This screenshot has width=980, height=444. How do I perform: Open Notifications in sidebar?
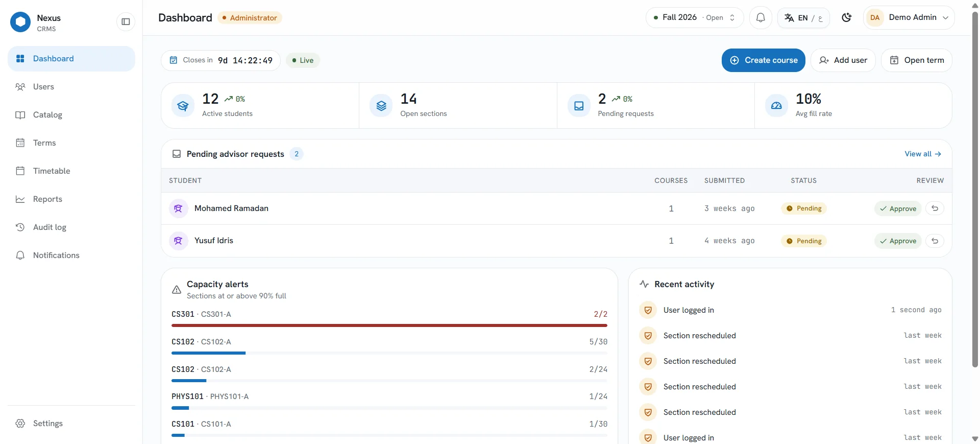pos(71,255)
